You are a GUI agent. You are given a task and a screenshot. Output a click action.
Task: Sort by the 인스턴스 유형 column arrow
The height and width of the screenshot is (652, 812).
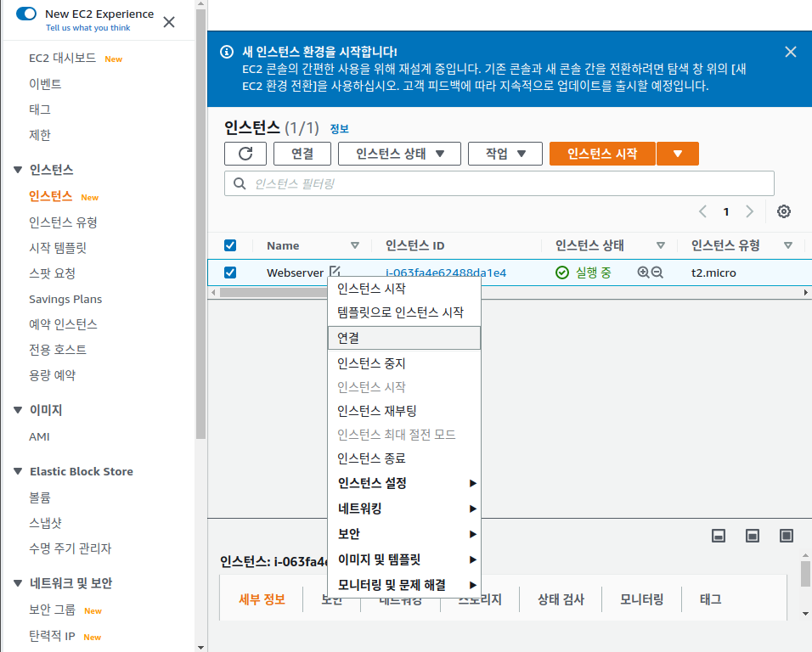787,245
